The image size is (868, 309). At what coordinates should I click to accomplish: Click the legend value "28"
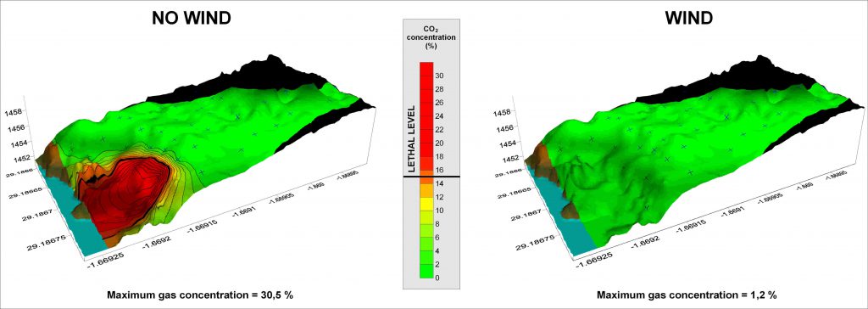[x=441, y=89]
